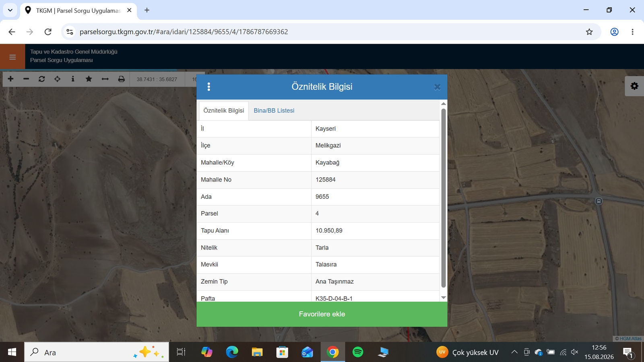This screenshot has height=362, width=644.
Task: Open the orange hamburger side menu
Action: click(12, 57)
